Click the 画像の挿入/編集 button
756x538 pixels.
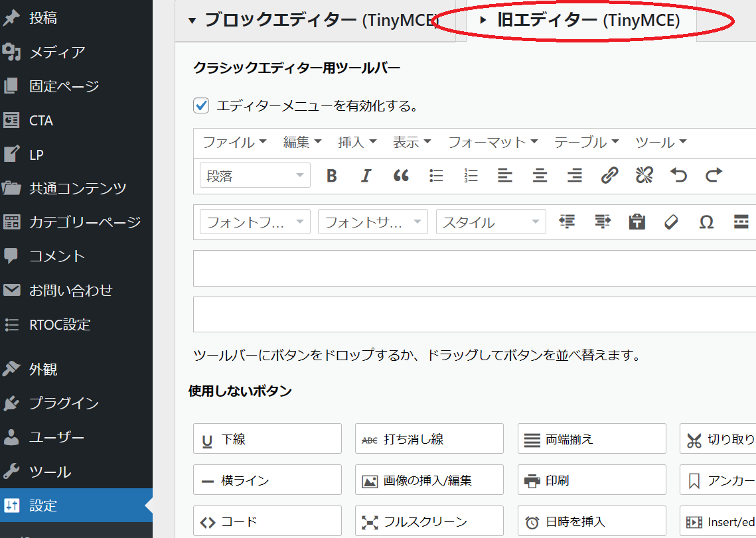pos(429,480)
